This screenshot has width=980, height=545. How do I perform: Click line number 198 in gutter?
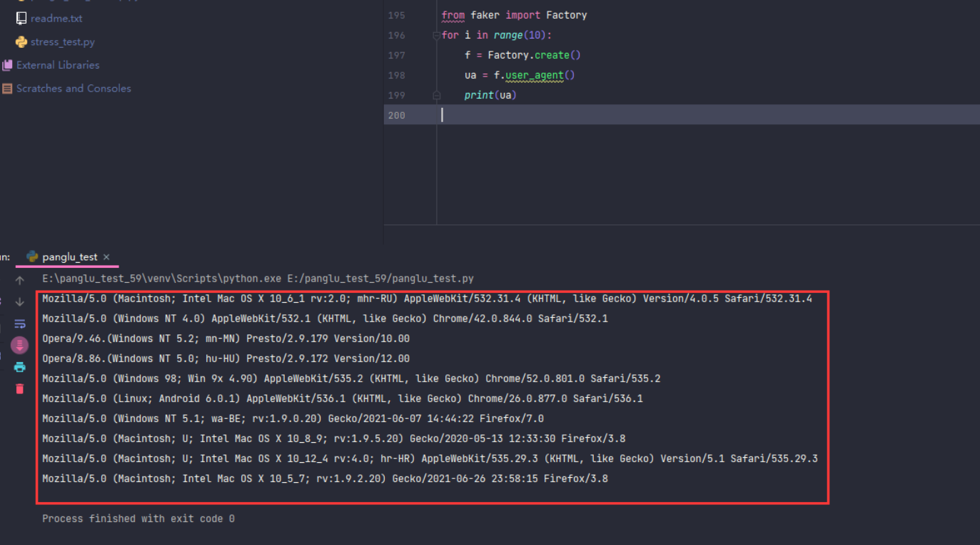point(396,75)
